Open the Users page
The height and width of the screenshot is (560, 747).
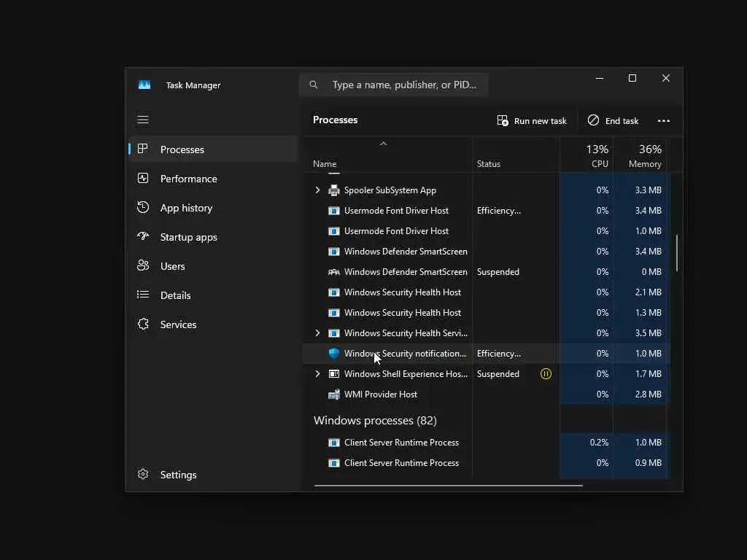(x=213, y=265)
